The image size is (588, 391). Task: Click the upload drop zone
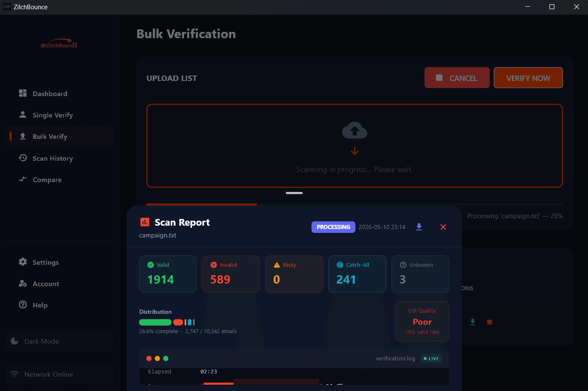coord(354,146)
